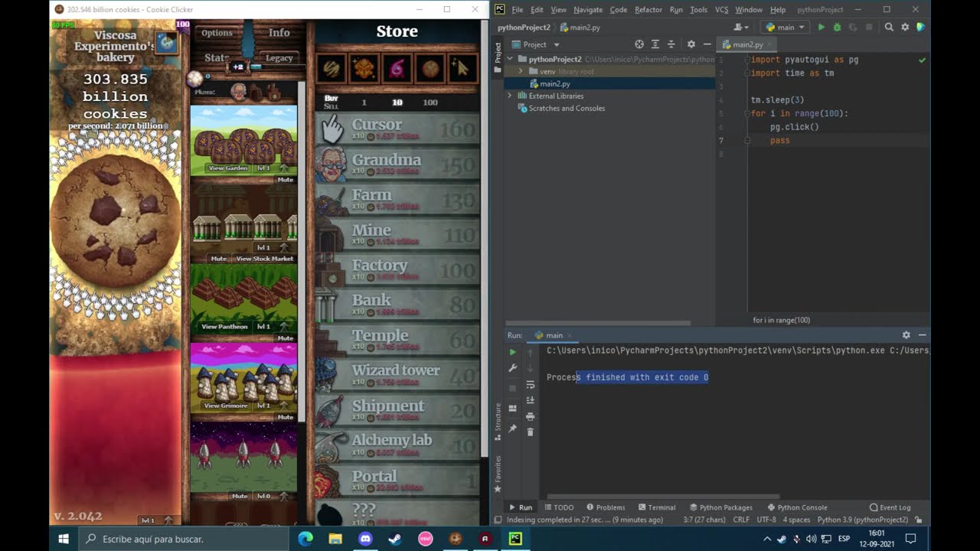Open the main run configuration dropdown
The image size is (980, 551).
click(786, 27)
